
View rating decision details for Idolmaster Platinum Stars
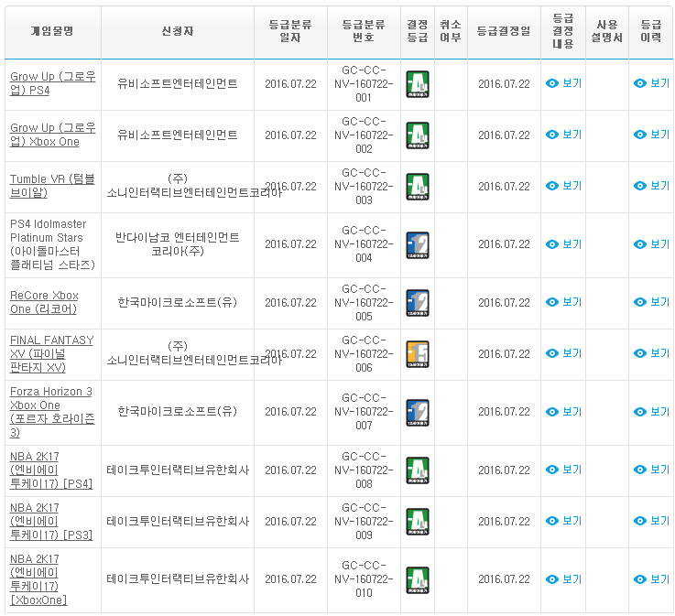coord(563,244)
